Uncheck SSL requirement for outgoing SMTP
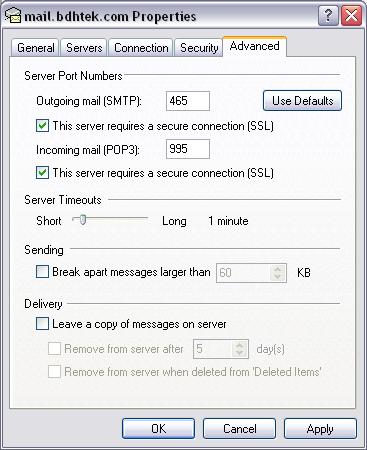 [42, 126]
